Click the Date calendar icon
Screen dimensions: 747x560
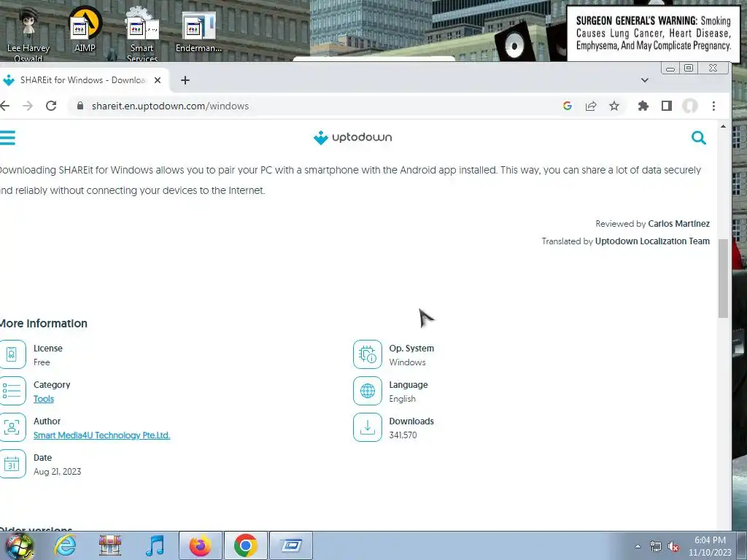pos(12,464)
